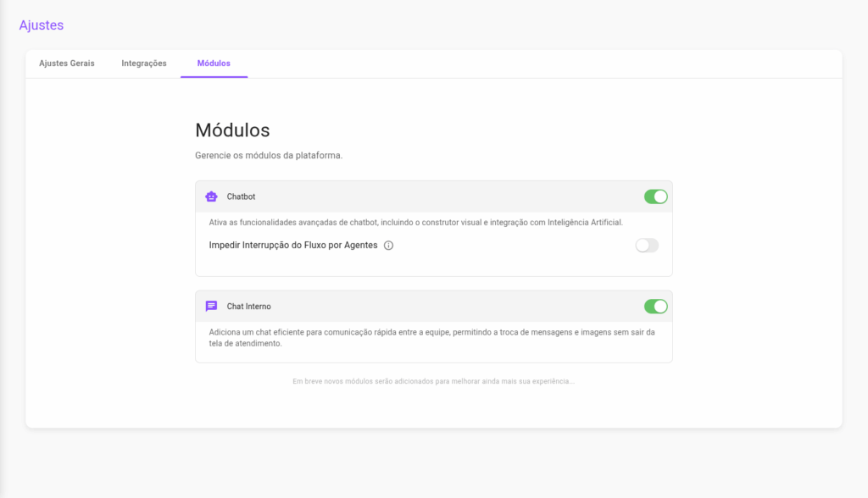Select the Módulos tab
The width and height of the screenshot is (868, 498).
[x=214, y=64]
